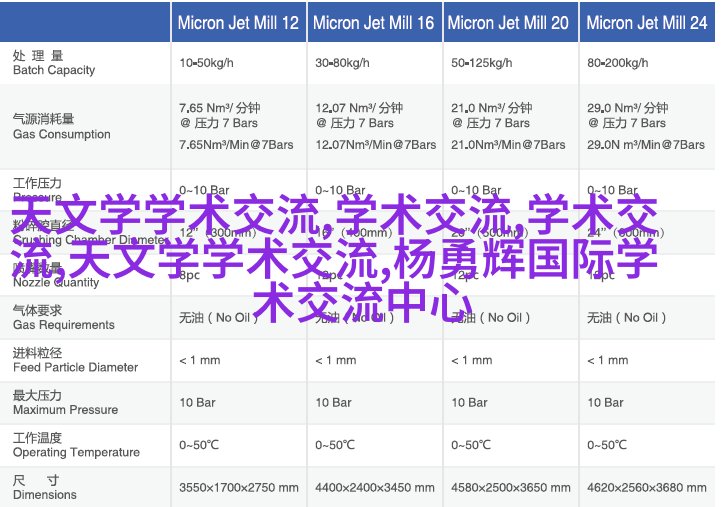Select the '3550x1700x2750 mm' dimensions cell
The height and width of the screenshot is (507, 722).
tap(239, 487)
